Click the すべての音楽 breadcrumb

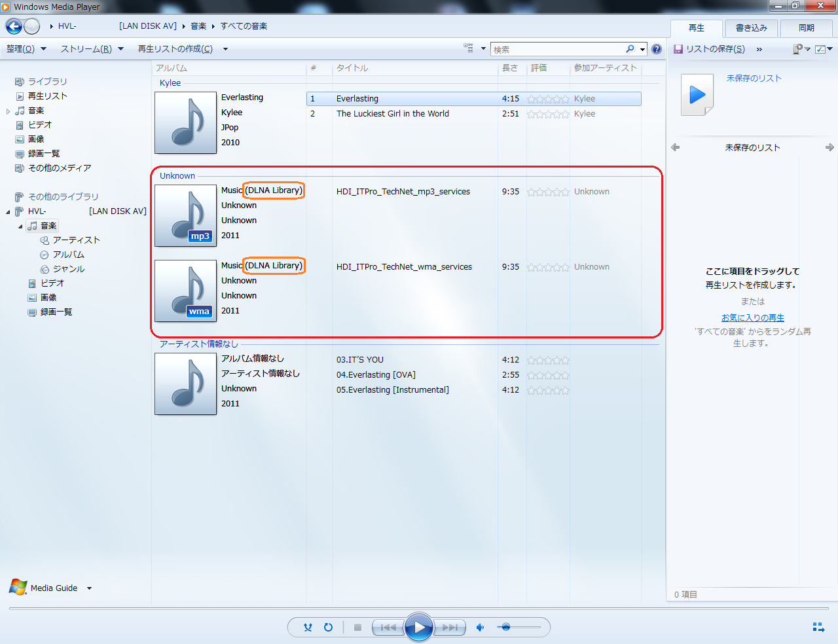pyautogui.click(x=244, y=26)
